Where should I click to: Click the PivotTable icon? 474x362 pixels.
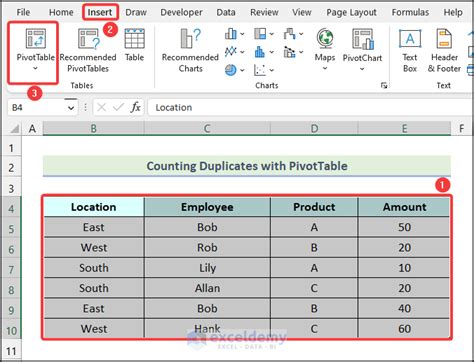[36, 38]
